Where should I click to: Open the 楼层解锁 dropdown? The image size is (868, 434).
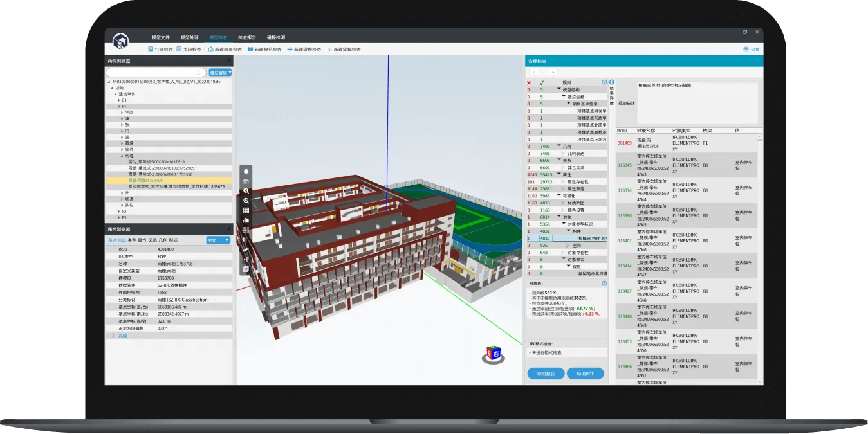click(x=221, y=73)
